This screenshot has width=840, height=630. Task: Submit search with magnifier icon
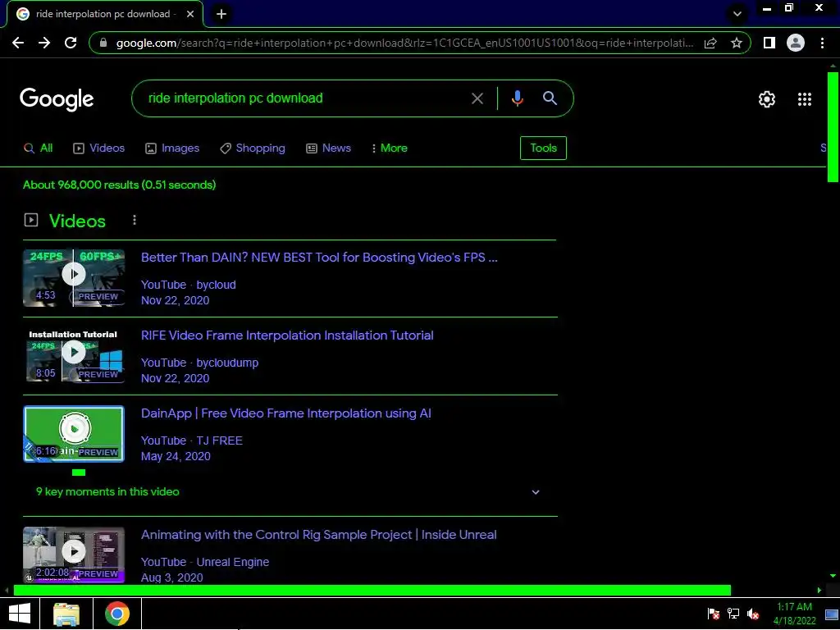(x=550, y=98)
